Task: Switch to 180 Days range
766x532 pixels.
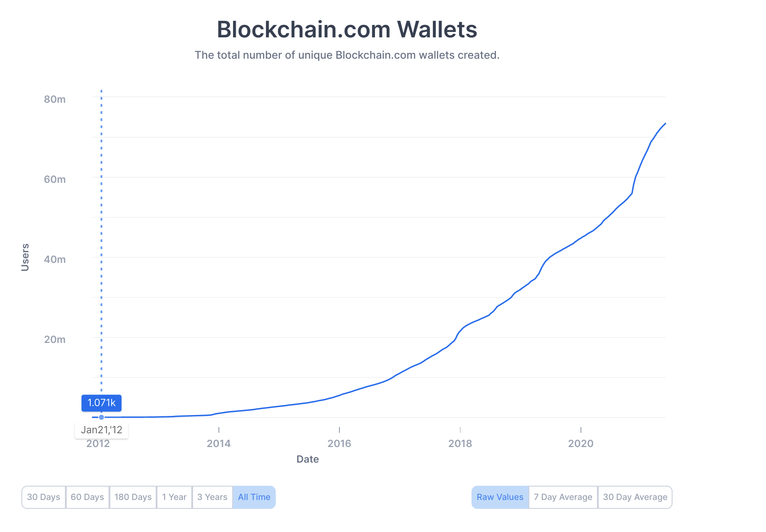Action: point(133,497)
